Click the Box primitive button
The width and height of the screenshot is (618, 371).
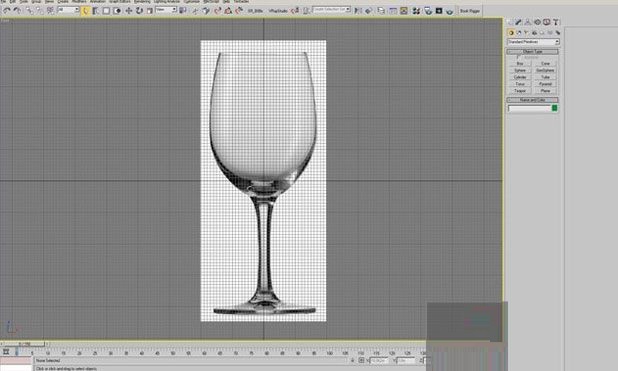[520, 64]
